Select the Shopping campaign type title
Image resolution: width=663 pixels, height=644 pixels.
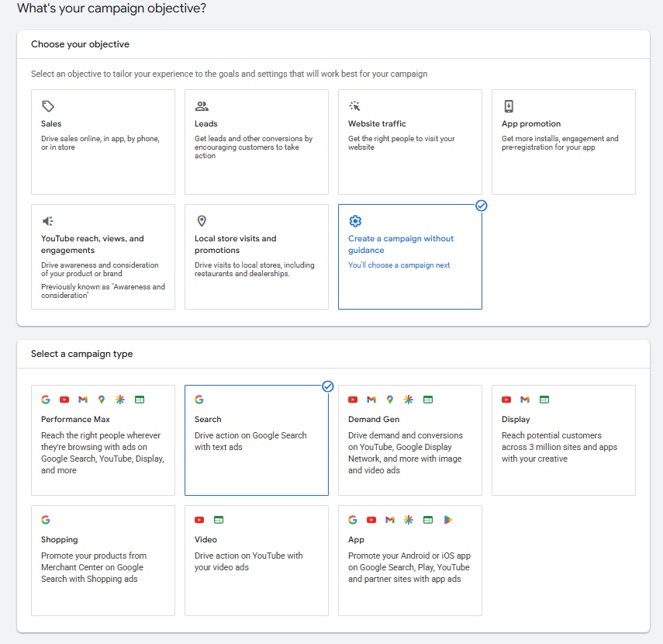coord(59,539)
